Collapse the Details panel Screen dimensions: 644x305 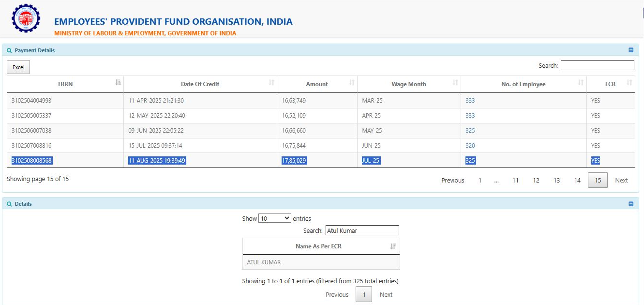coord(631,204)
